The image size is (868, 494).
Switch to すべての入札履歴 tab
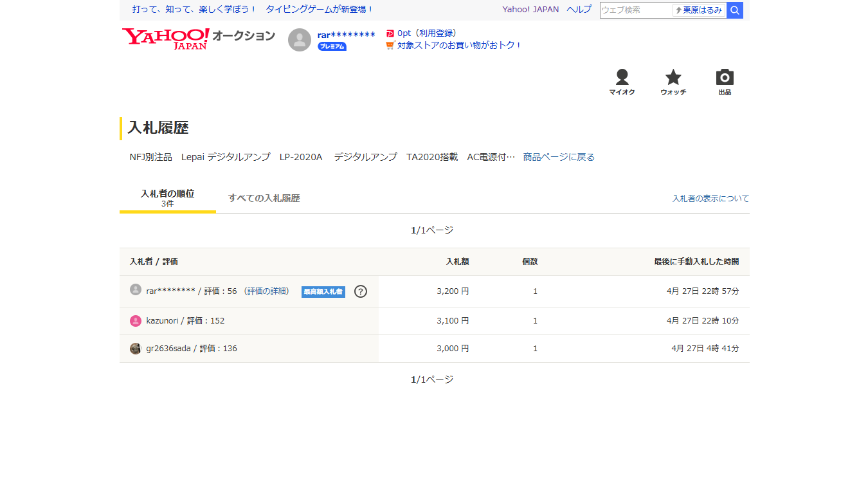click(x=264, y=198)
